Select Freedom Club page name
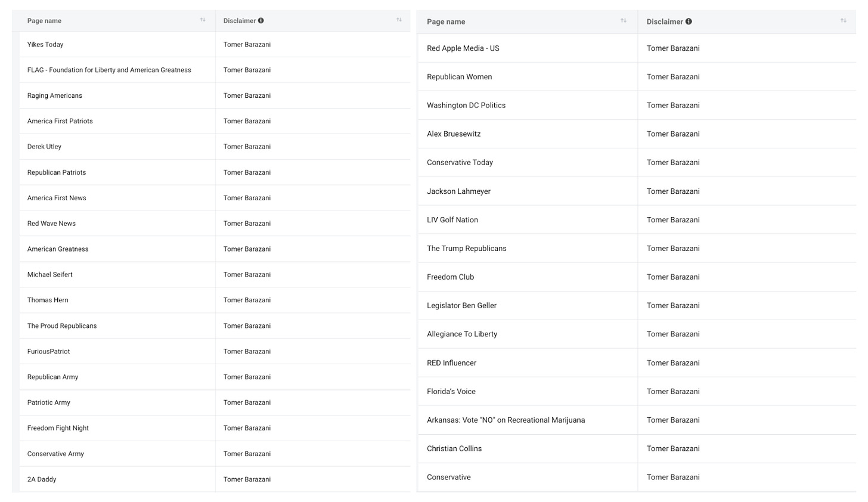Screen dimensions: 868x502 [x=451, y=277]
